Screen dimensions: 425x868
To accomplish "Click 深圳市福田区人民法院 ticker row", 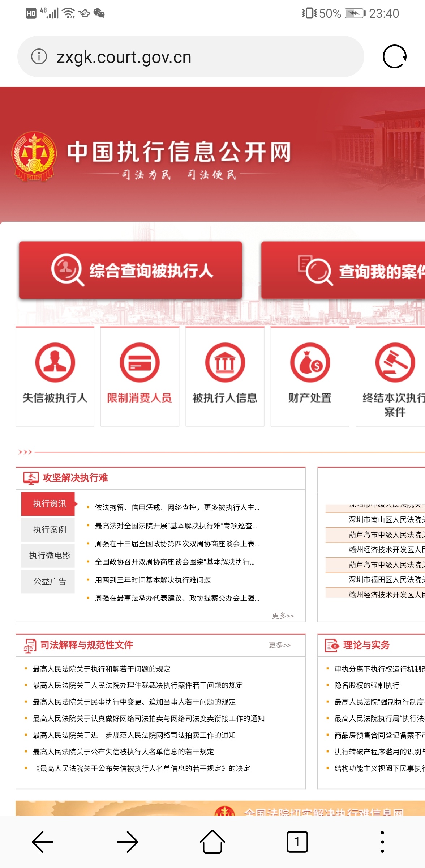I will (x=375, y=579).
